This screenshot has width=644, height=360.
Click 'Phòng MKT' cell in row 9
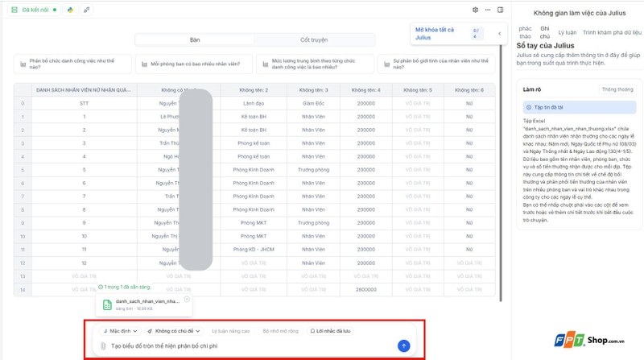coord(254,223)
